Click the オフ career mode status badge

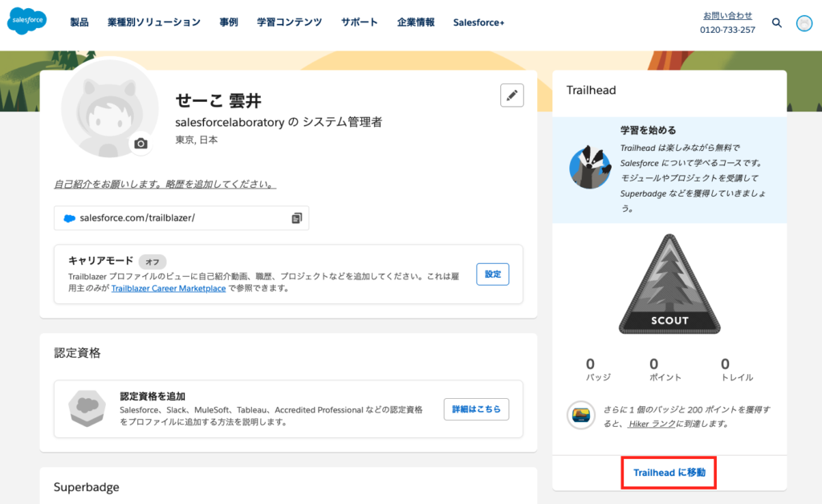pyautogui.click(x=153, y=262)
